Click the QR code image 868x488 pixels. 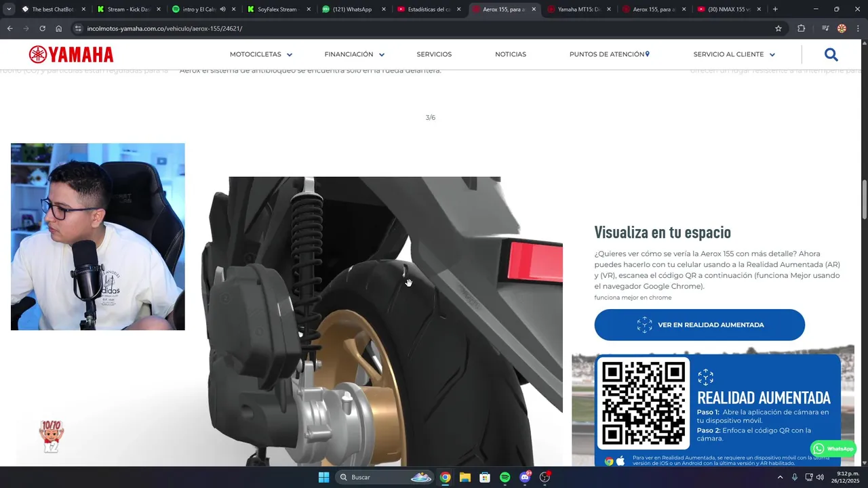coord(644,403)
